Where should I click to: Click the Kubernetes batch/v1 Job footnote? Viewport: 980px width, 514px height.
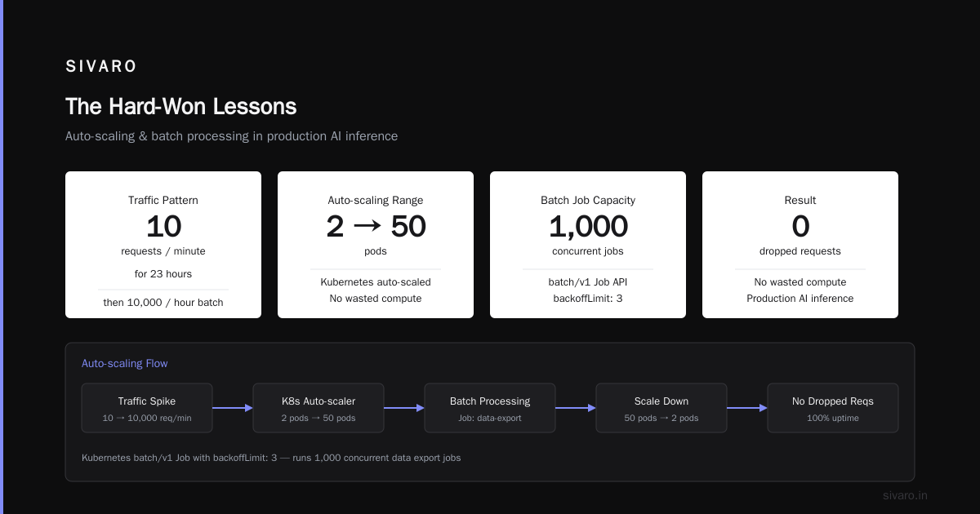coord(271,458)
